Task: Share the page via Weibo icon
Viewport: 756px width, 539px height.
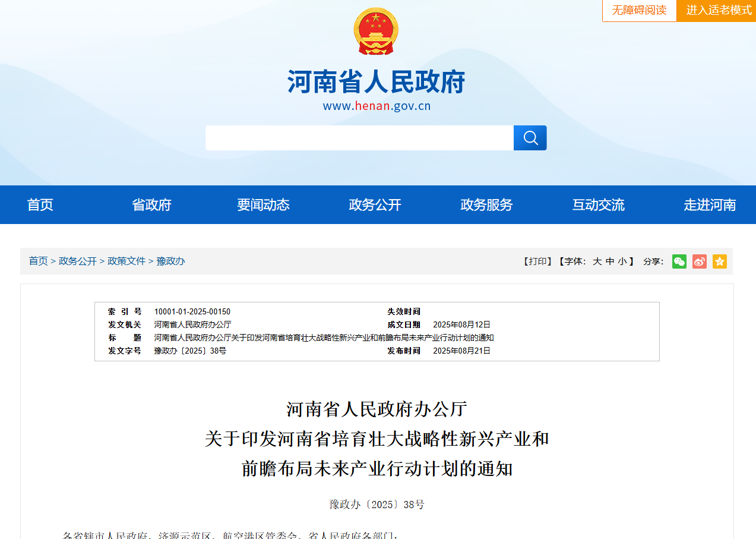Action: [699, 261]
